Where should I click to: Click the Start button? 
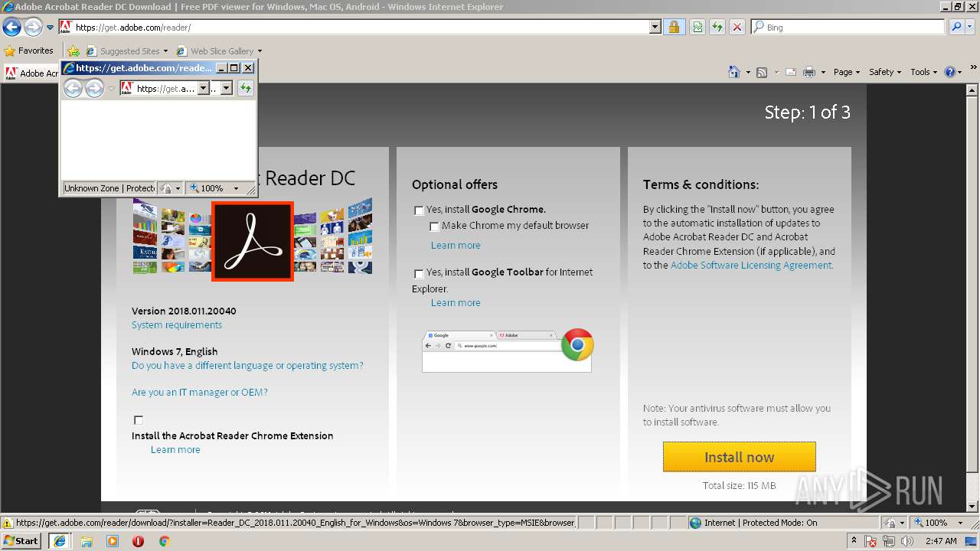click(x=21, y=541)
